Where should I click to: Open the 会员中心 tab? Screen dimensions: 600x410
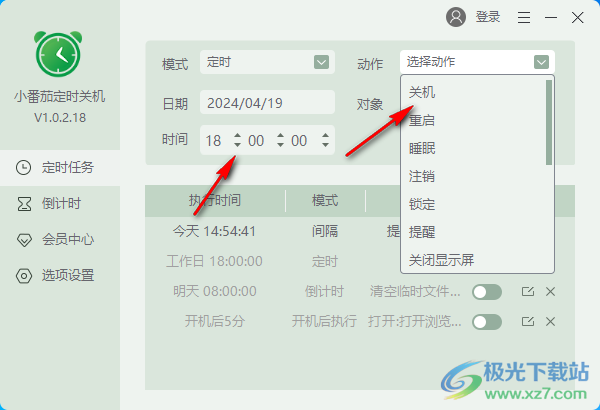(x=60, y=240)
